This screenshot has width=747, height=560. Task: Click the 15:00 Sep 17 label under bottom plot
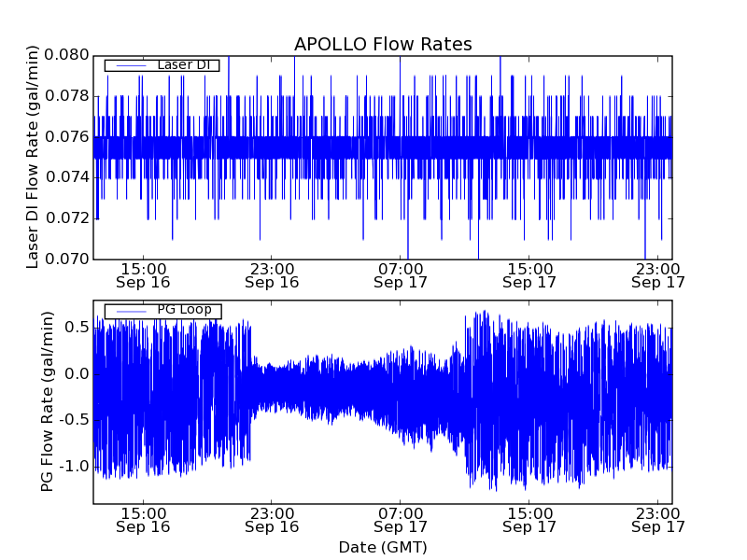[x=529, y=519]
